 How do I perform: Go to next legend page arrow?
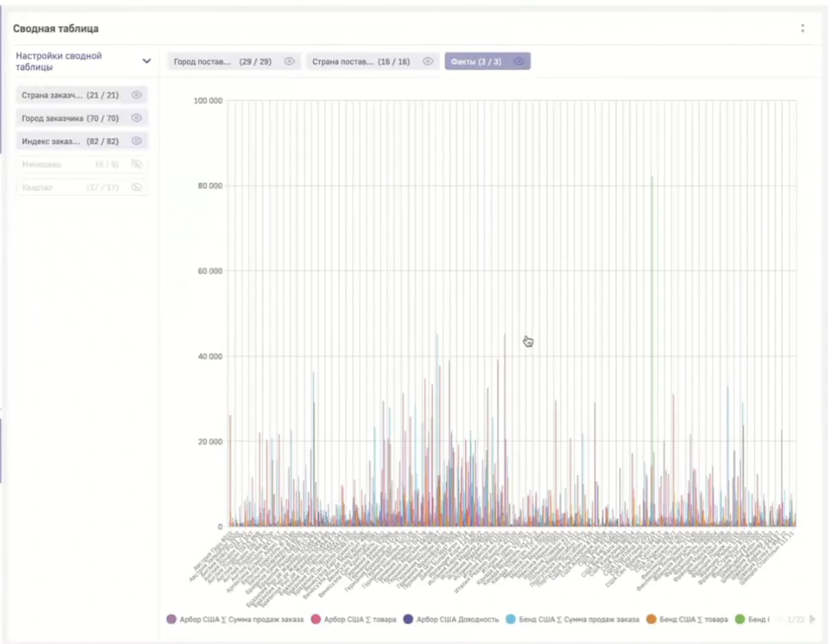tap(812, 619)
